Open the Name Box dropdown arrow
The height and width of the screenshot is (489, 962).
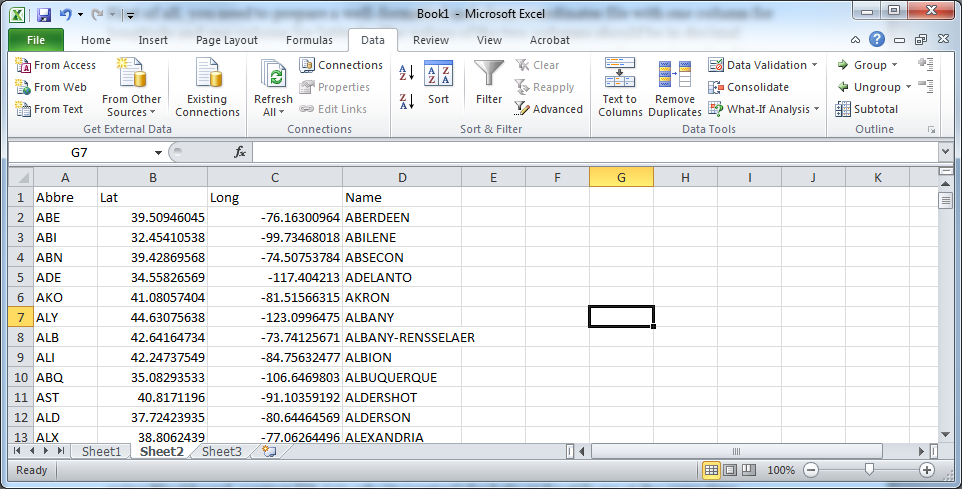pos(158,152)
